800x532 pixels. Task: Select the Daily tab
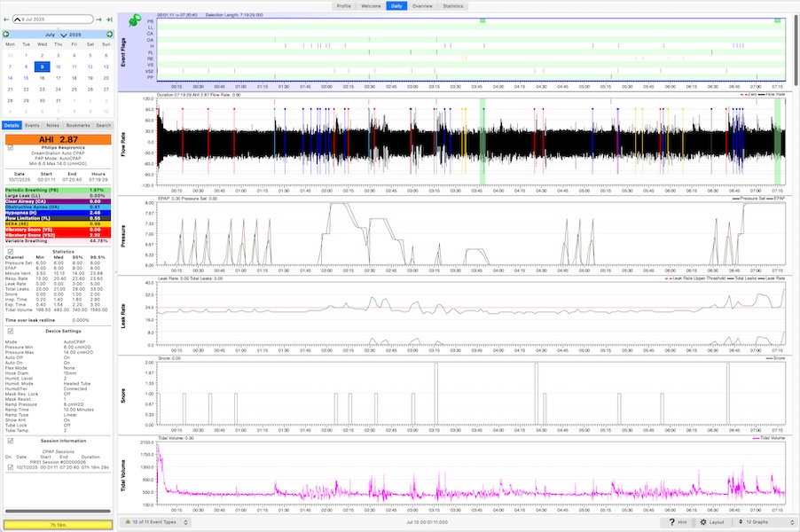(x=396, y=6)
